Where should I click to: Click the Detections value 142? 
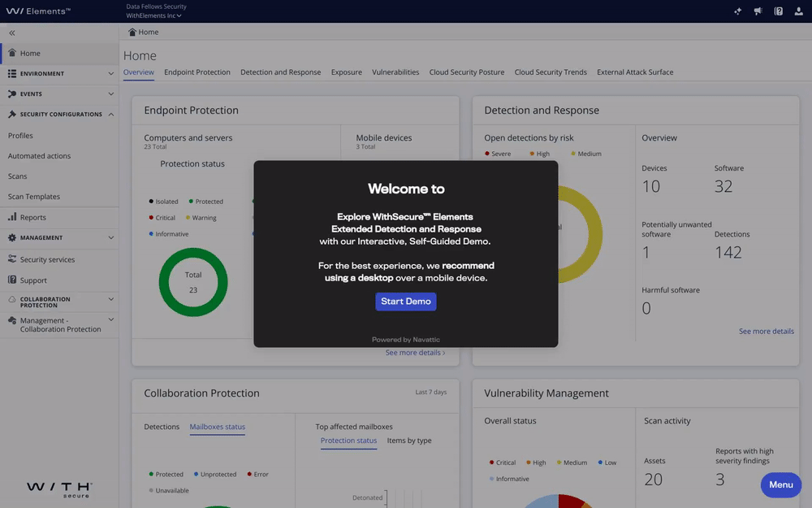tap(728, 253)
